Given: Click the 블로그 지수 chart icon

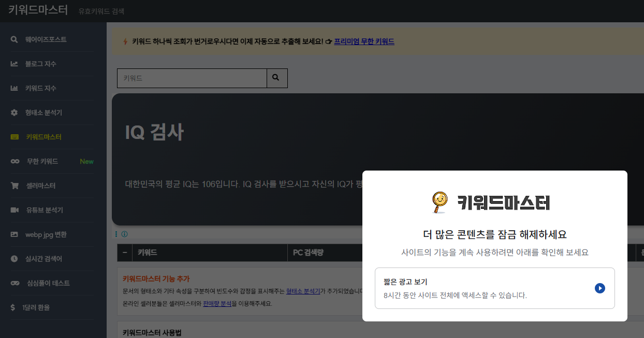Looking at the screenshot, I should tap(13, 64).
